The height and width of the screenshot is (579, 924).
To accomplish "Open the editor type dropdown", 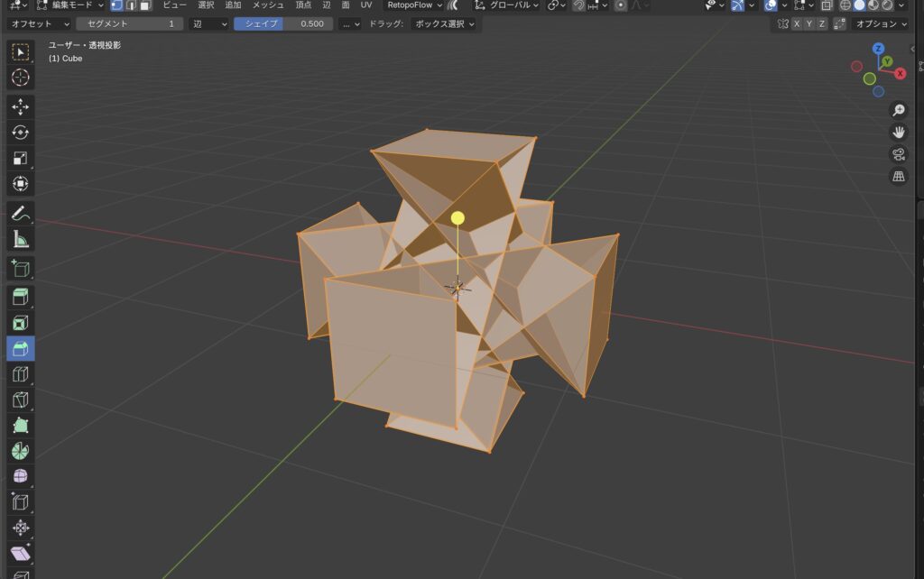I will click(x=18, y=5).
